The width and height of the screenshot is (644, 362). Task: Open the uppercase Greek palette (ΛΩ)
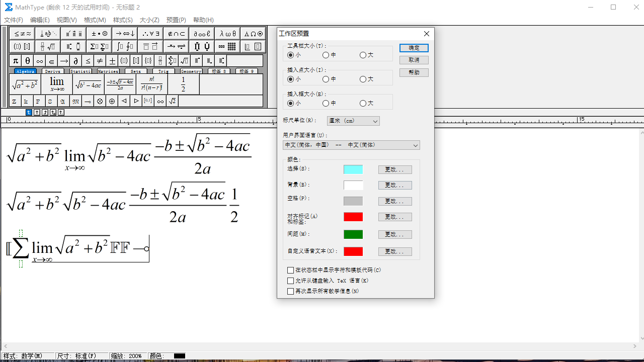coord(253,34)
